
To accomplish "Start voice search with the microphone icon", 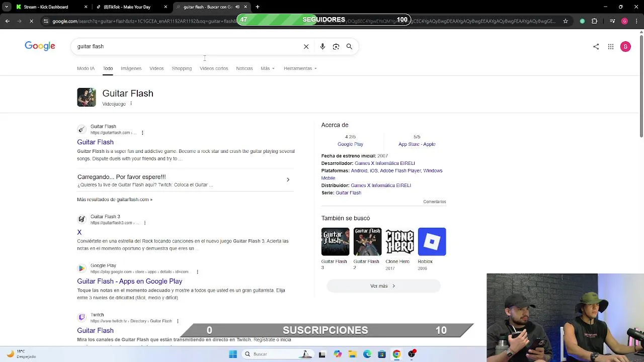I will click(x=323, y=46).
